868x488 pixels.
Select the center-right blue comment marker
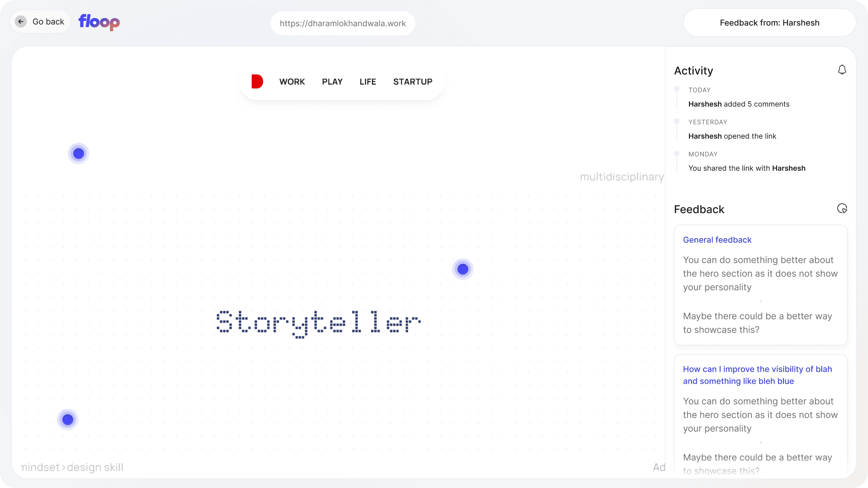(463, 269)
